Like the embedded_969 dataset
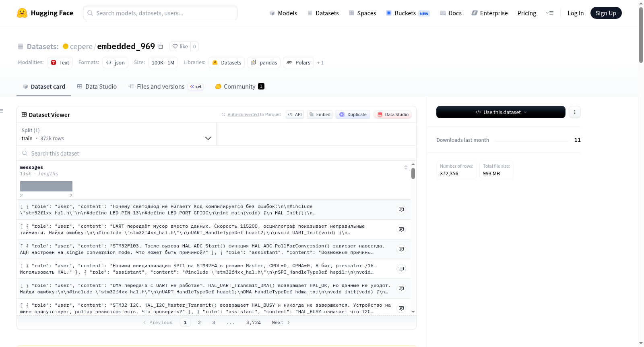This screenshot has height=347, width=644. [x=180, y=46]
